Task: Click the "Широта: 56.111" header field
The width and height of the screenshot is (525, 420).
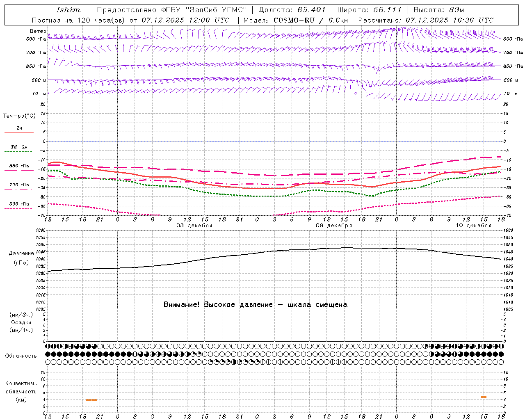Action: tap(369, 10)
